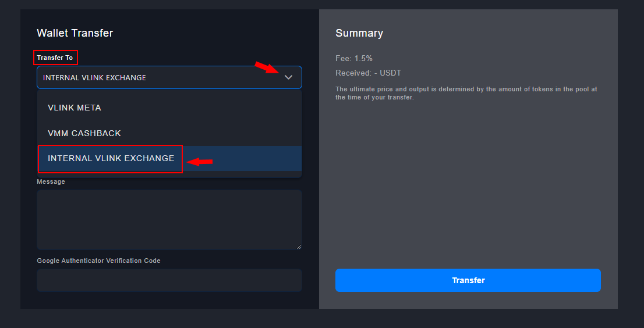Pick INTERNAL VLINK EXCHANGE in the dropdown list

click(111, 158)
